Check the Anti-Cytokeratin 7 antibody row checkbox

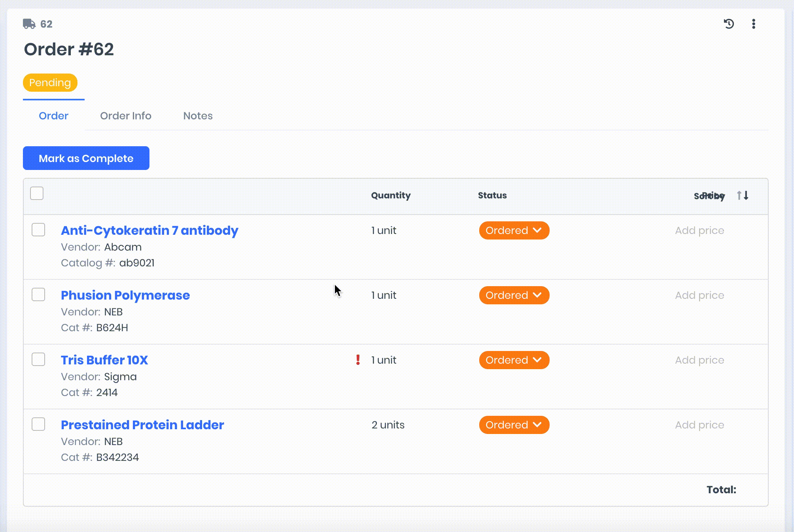(38, 230)
